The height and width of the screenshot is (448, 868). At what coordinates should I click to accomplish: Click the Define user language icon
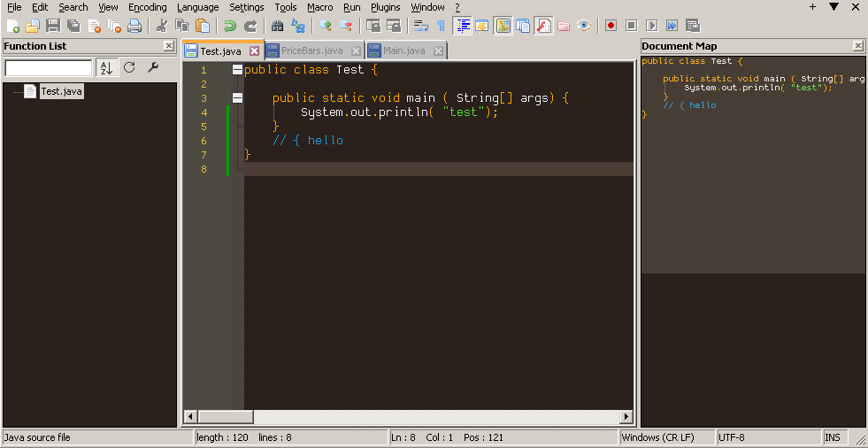tap(482, 26)
